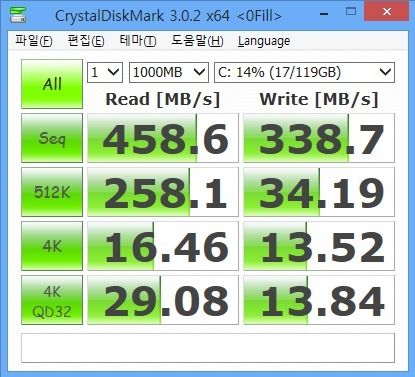Click the CrystalDiskMark 3.0.2 x64 title text
415x377 pixels.
[168, 16]
